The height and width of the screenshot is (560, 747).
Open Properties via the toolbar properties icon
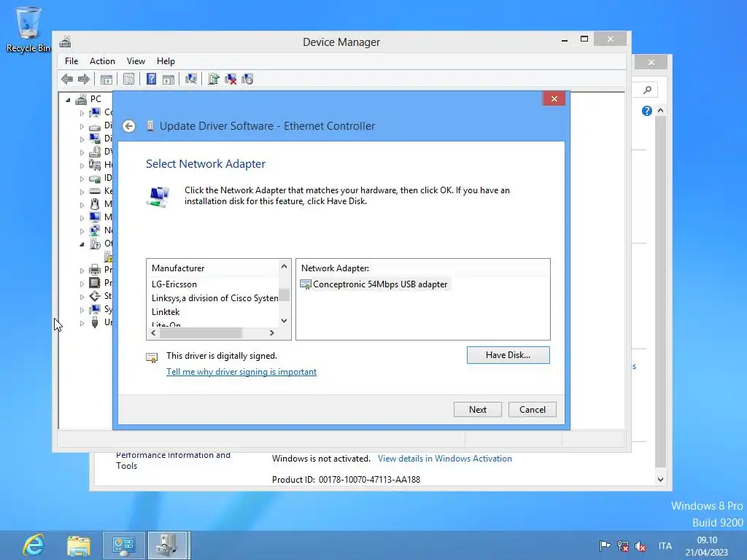(x=128, y=79)
